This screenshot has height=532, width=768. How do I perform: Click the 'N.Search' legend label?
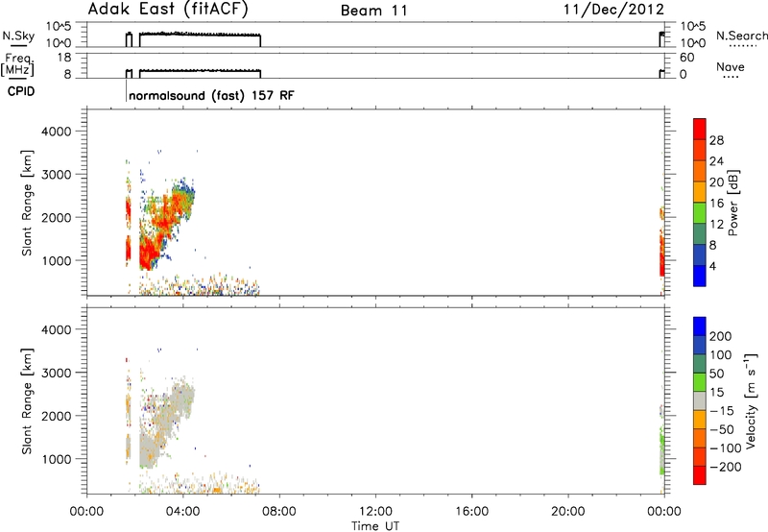(x=741, y=36)
